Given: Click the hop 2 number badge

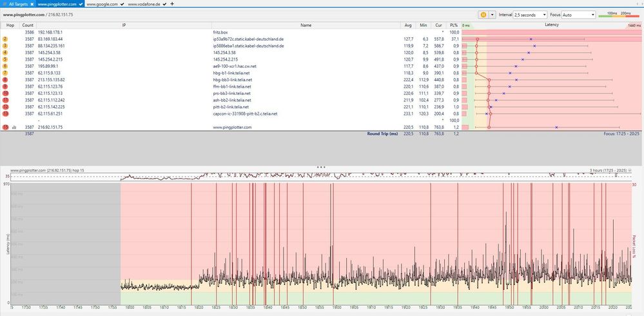Looking at the screenshot, I should click(5, 39).
